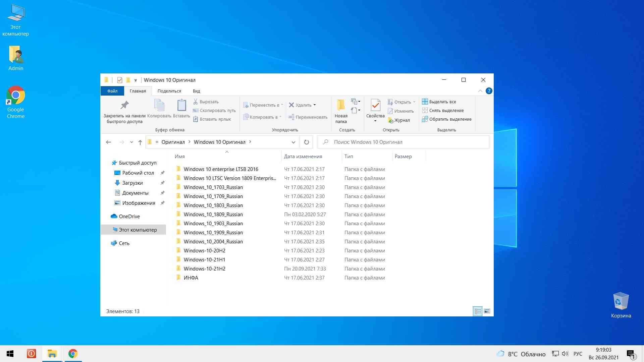Viewport: 644px width, 362px height.
Task: Click Вырезать scissors icon
Action: tap(196, 102)
